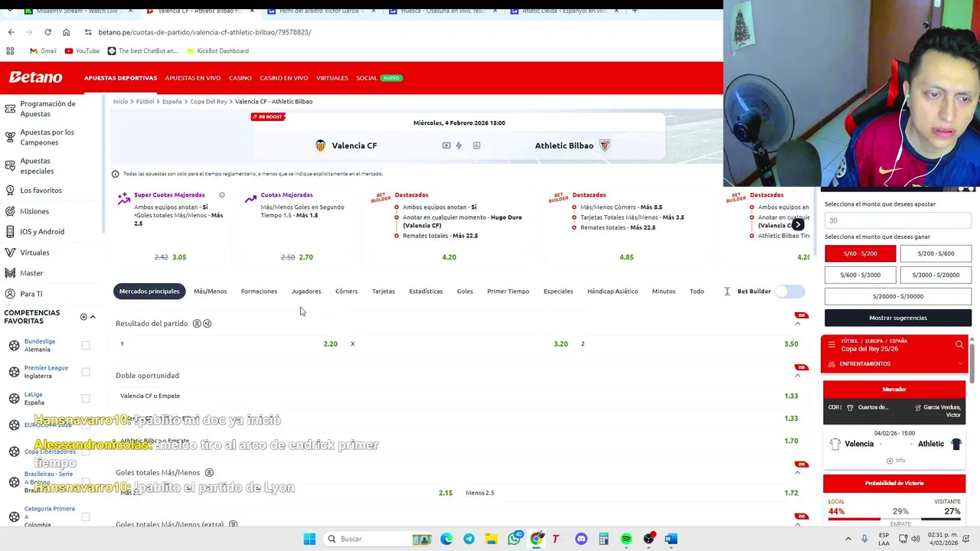The width and height of the screenshot is (980, 551).
Task: Open the Mercados principales tab
Action: [149, 292]
